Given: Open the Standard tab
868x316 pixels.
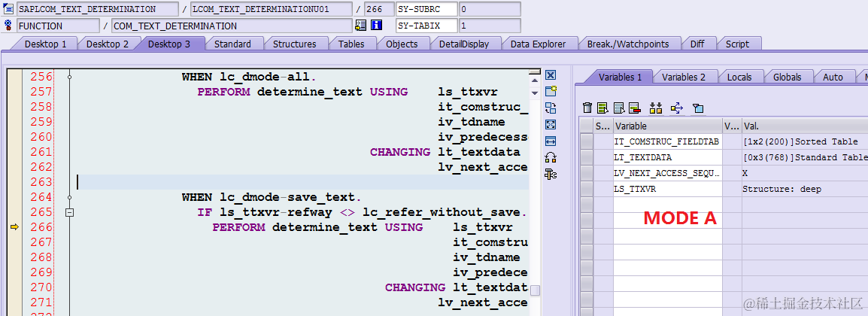Looking at the screenshot, I should pyautogui.click(x=232, y=44).
